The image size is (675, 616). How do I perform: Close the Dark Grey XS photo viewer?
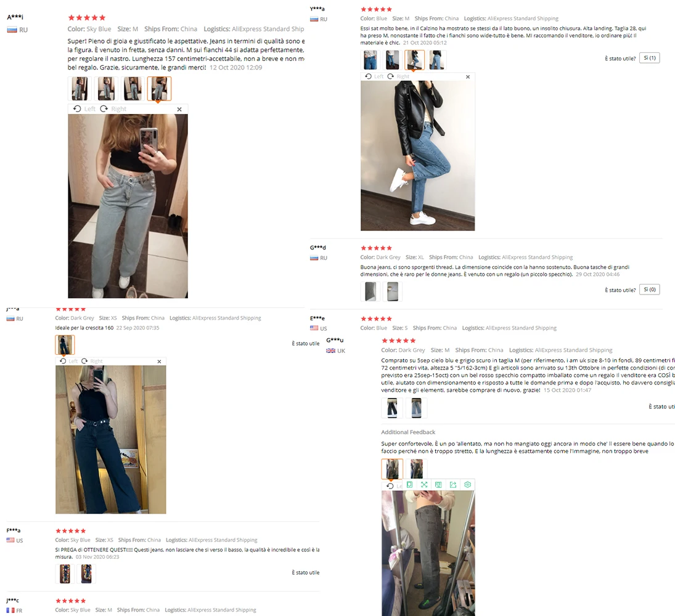click(159, 362)
